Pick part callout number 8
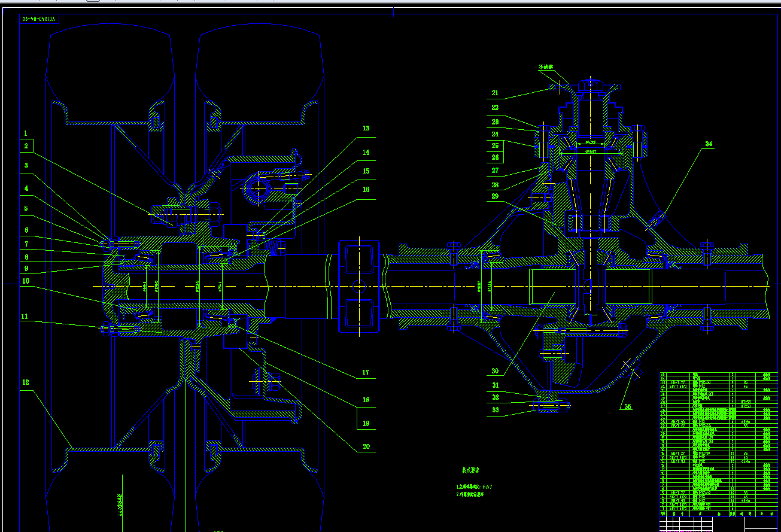The width and height of the screenshot is (781, 532). [26, 257]
